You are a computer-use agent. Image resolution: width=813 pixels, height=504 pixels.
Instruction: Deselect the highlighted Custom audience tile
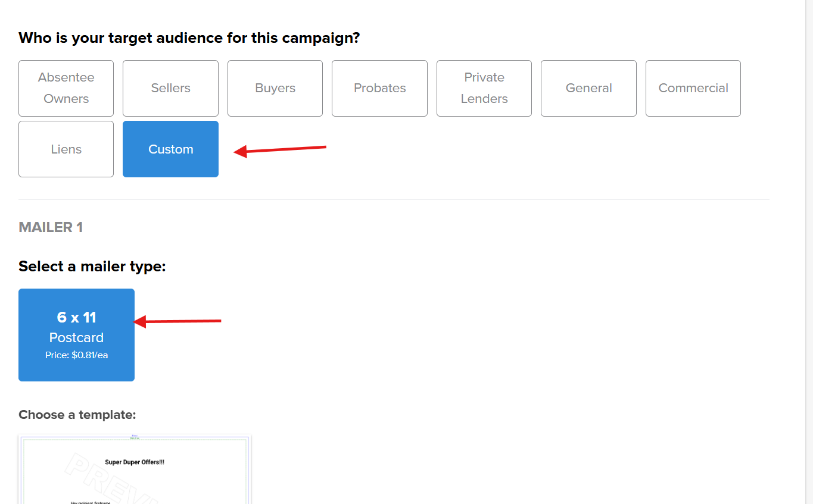tap(170, 149)
